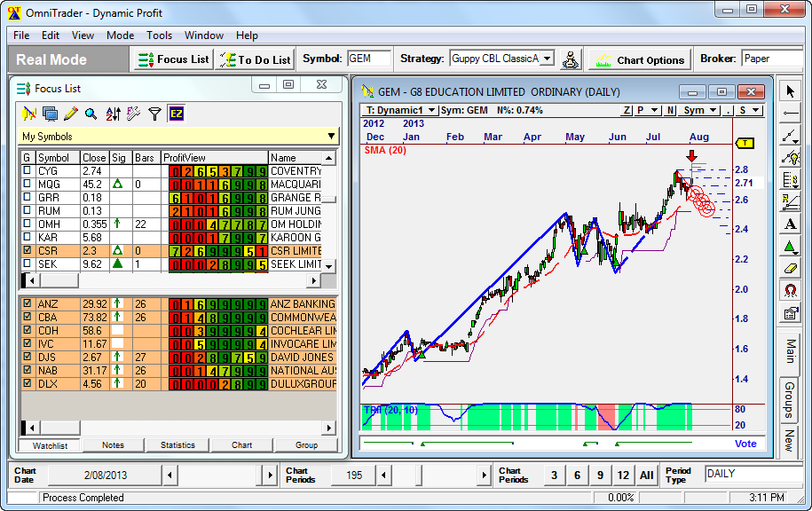Click the To Do List toolbar button
The image size is (812, 511).
tap(255, 59)
